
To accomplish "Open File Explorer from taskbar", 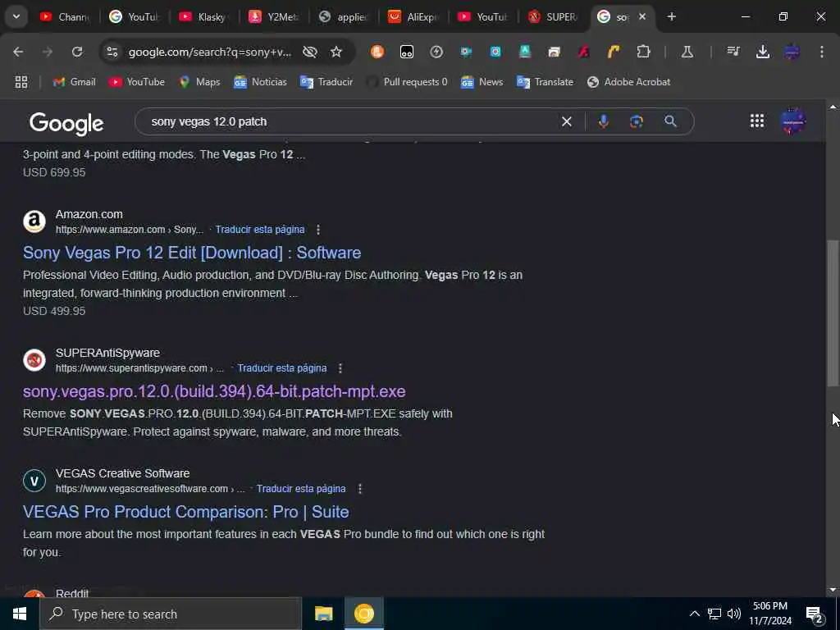I will pos(323,614).
